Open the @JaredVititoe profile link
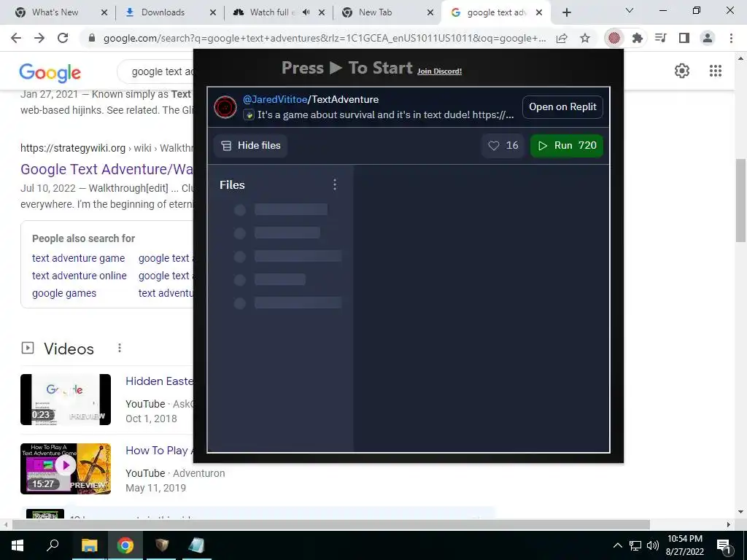The height and width of the screenshot is (560, 747). [x=275, y=99]
